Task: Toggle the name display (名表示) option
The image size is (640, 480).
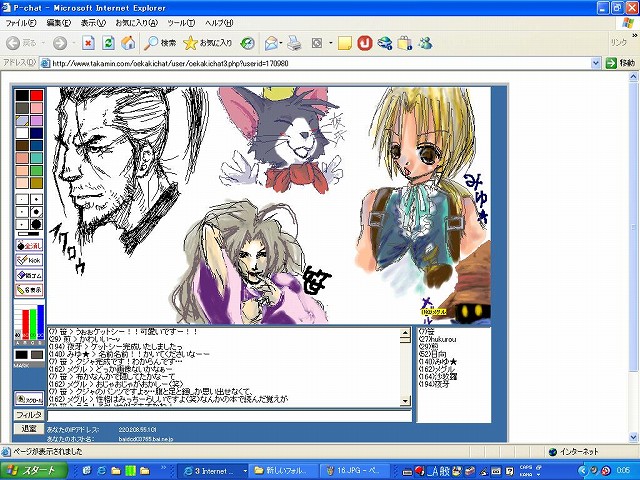Action: tap(29, 290)
